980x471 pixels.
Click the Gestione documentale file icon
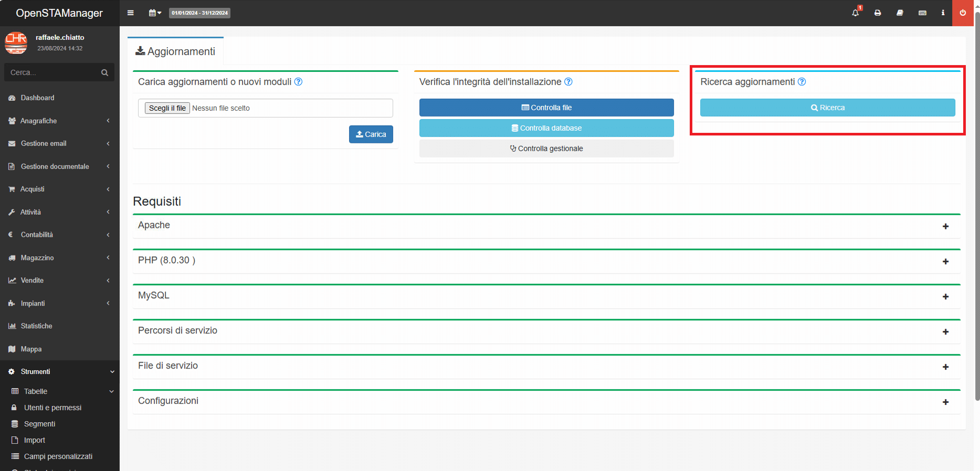point(12,166)
